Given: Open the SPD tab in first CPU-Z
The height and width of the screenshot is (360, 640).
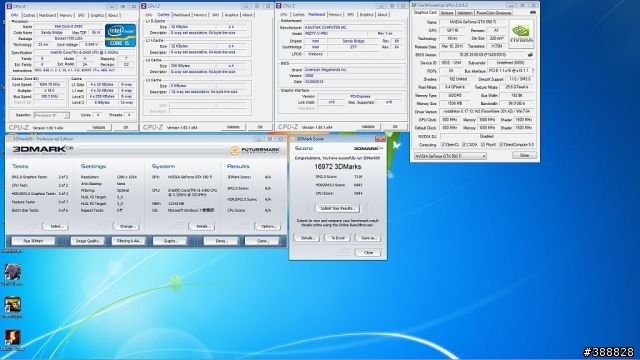Looking at the screenshot, I should click(81, 15).
